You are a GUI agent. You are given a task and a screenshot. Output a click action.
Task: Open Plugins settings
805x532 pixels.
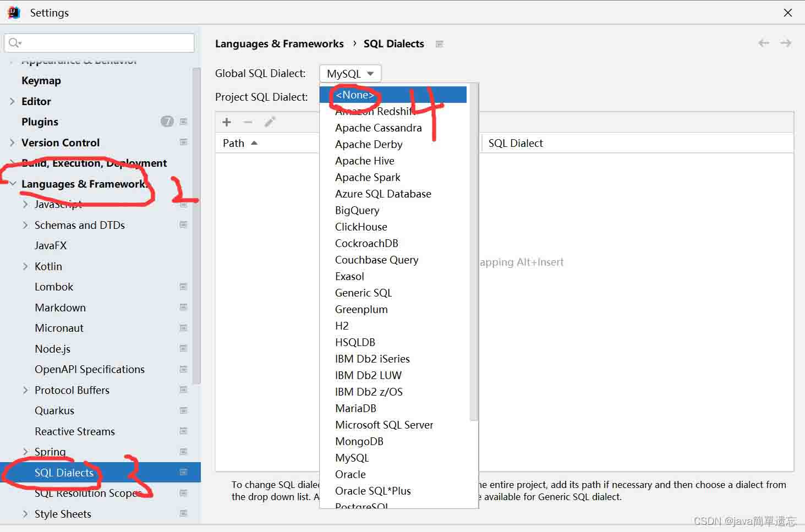click(40, 122)
